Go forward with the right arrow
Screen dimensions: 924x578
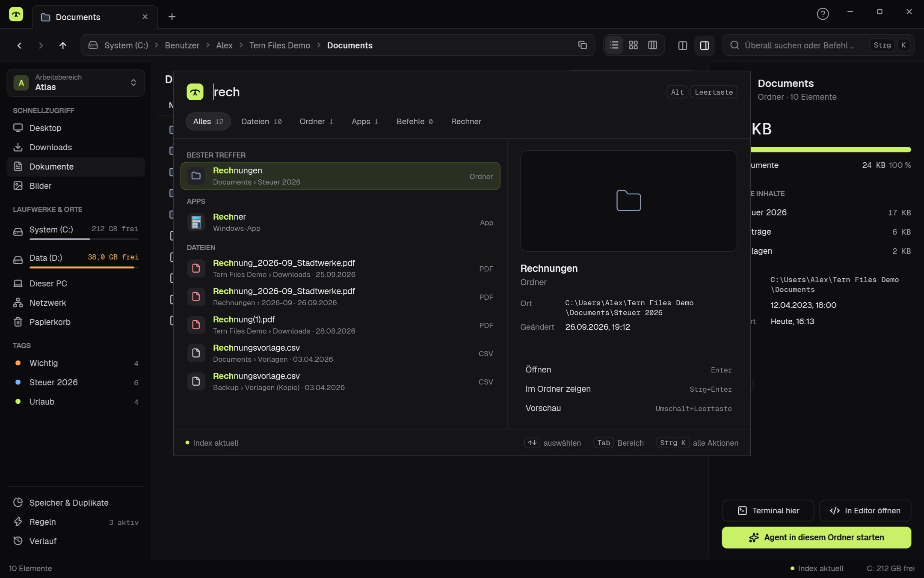pos(41,45)
